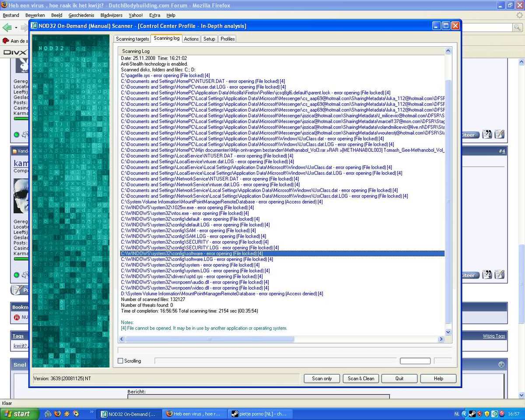This screenshot has height=420, width=525.
Task: Click the Scan & Clean button
Action: click(361, 378)
